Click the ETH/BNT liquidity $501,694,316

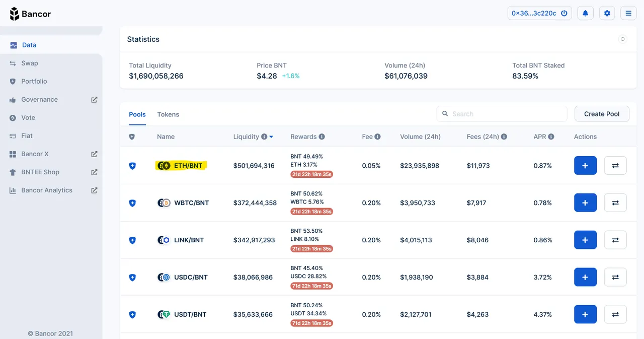click(254, 166)
